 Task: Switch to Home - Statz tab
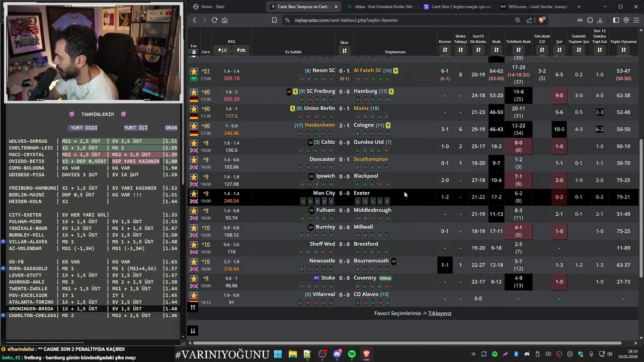point(227,7)
